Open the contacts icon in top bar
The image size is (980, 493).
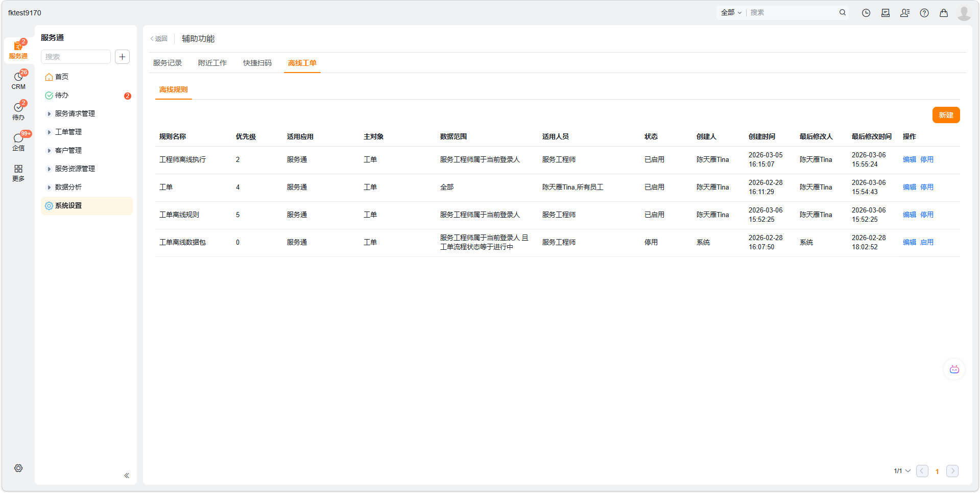pyautogui.click(x=905, y=13)
